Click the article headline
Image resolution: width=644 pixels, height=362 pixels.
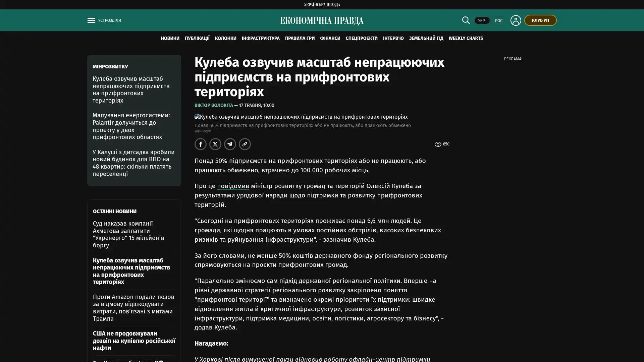pos(319,77)
